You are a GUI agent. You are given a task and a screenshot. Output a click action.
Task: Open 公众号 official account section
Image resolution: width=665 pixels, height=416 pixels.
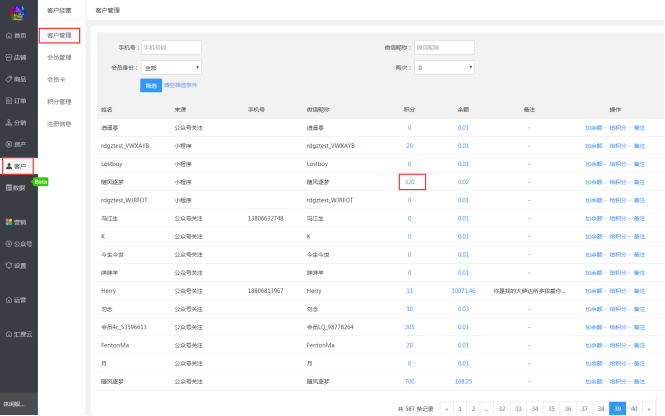pyautogui.click(x=18, y=243)
